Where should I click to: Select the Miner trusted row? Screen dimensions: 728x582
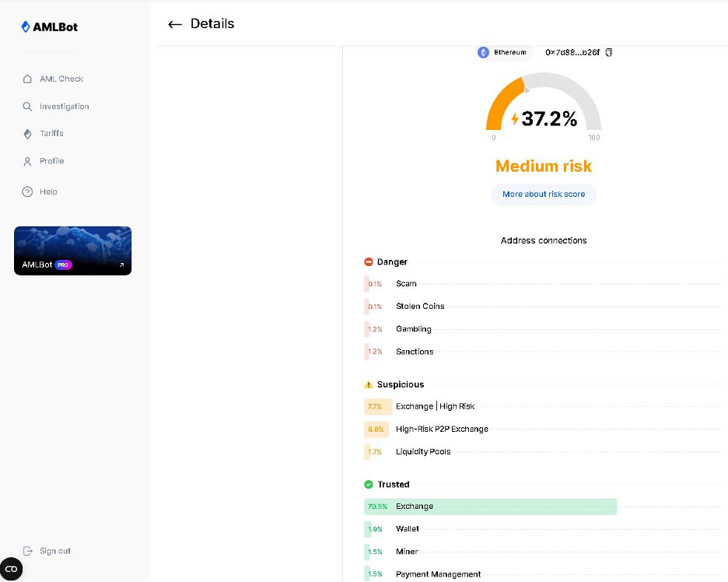point(543,552)
